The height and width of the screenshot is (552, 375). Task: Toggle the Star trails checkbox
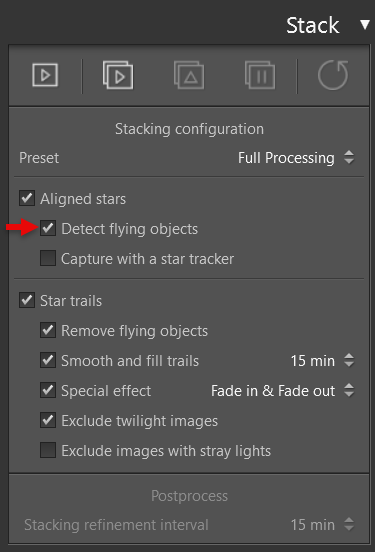[27, 300]
